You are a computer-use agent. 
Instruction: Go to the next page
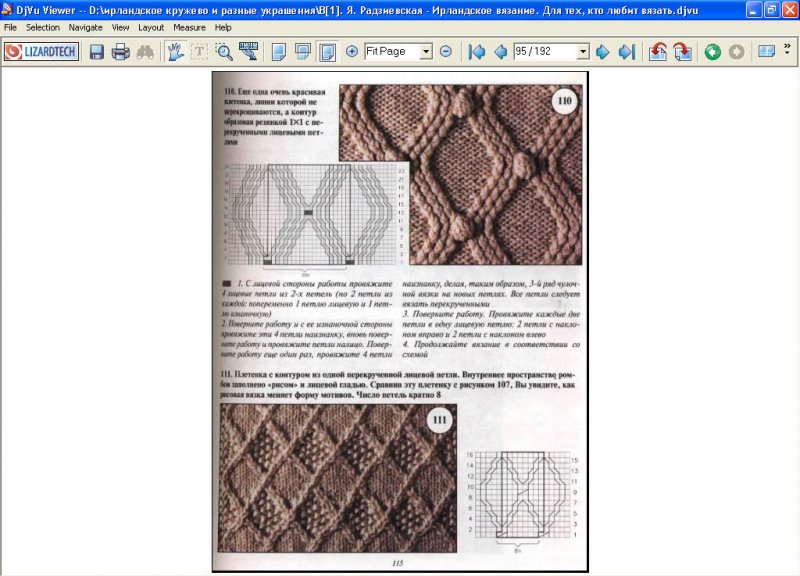[x=603, y=52]
